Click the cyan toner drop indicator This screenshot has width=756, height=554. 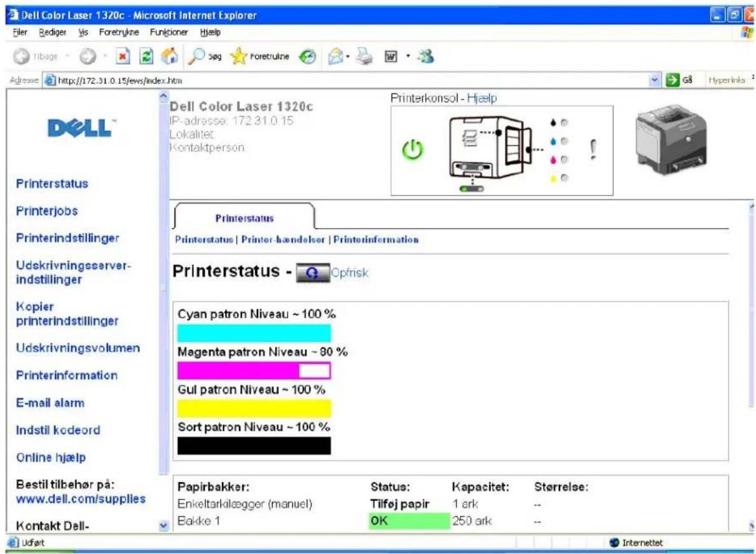[x=553, y=141]
